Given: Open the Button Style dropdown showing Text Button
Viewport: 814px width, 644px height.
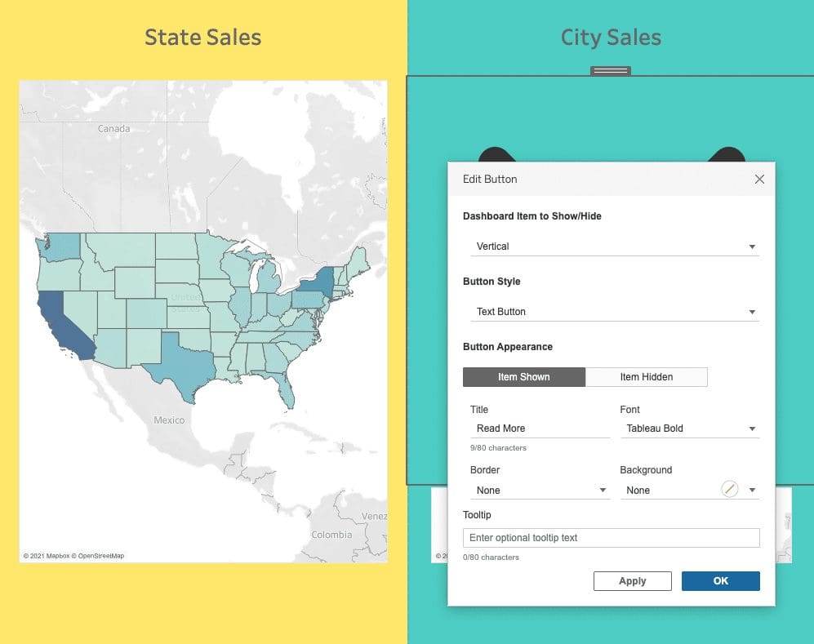Looking at the screenshot, I should coord(613,311).
